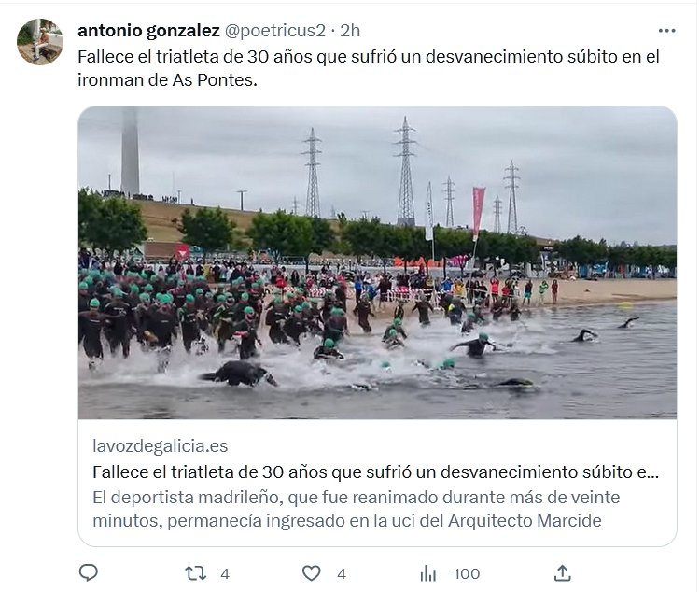Click the like count 4
The height and width of the screenshot is (592, 700).
coord(342,573)
